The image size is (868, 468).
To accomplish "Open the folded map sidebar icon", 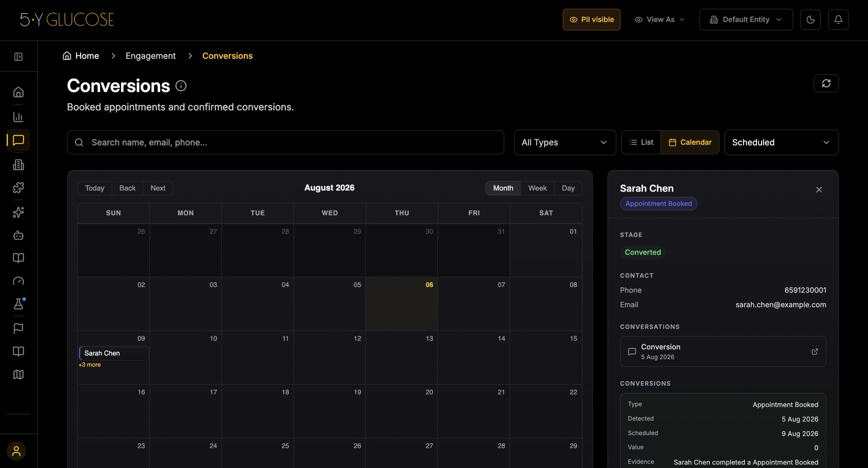I will point(19,374).
